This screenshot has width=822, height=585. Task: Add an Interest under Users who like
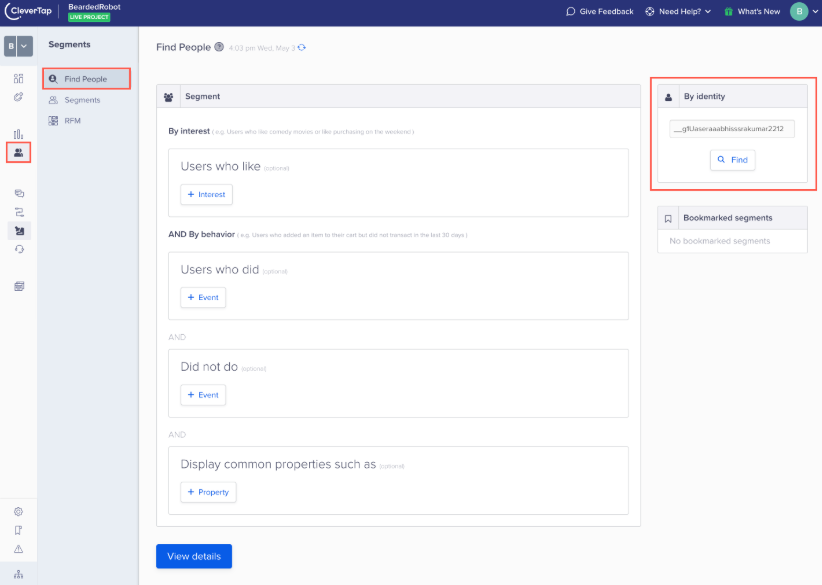point(207,194)
